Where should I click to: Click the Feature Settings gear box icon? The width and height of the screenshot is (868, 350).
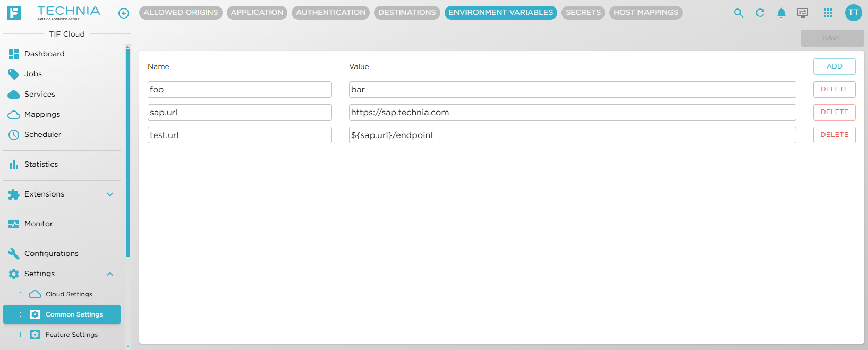click(x=35, y=335)
